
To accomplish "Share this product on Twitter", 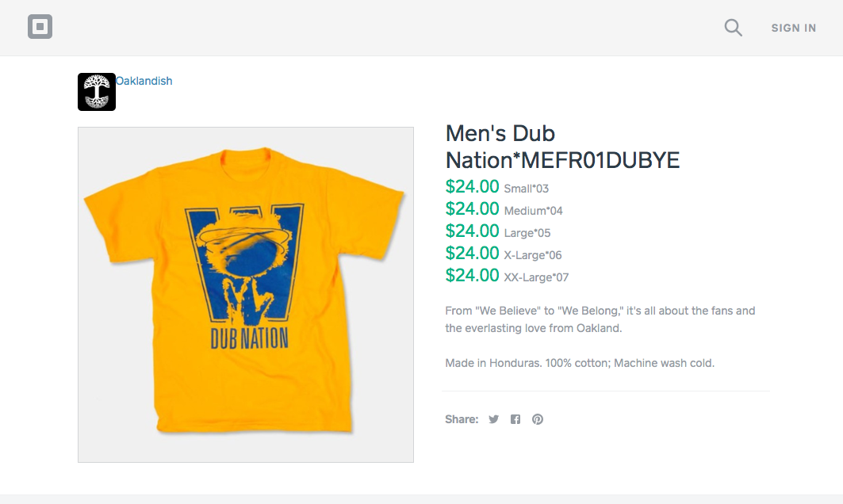I will [x=493, y=419].
